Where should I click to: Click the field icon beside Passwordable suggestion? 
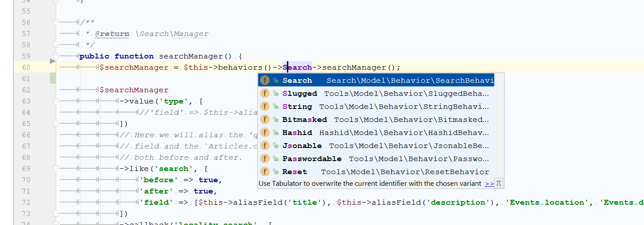265,159
